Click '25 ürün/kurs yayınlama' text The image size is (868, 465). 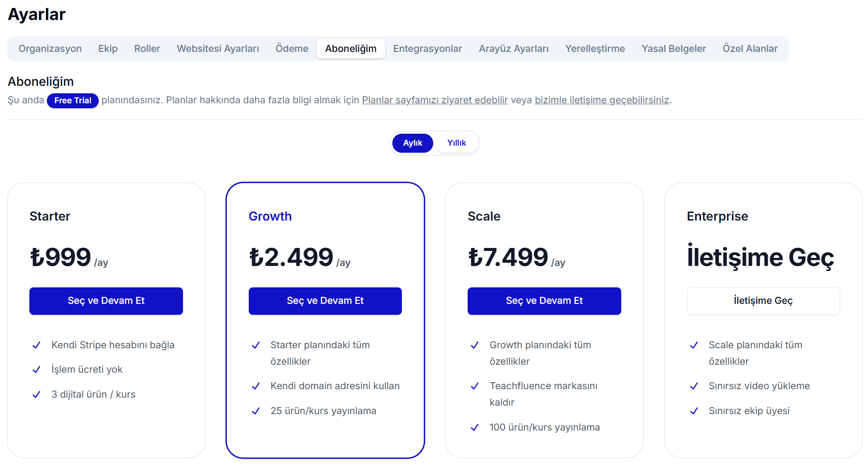[324, 411]
